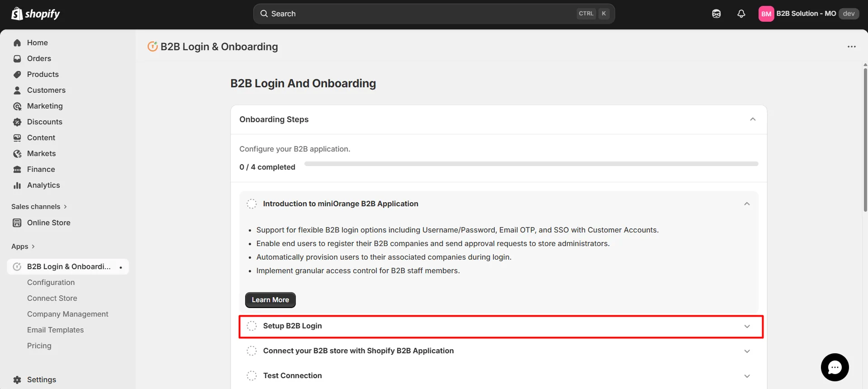Expand Sales channels section
The width and height of the screenshot is (868, 389).
click(39, 207)
